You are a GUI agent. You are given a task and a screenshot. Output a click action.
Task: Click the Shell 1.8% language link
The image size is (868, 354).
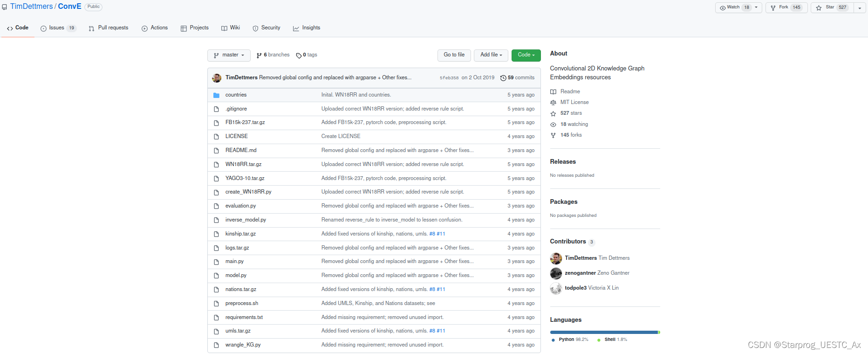point(612,340)
